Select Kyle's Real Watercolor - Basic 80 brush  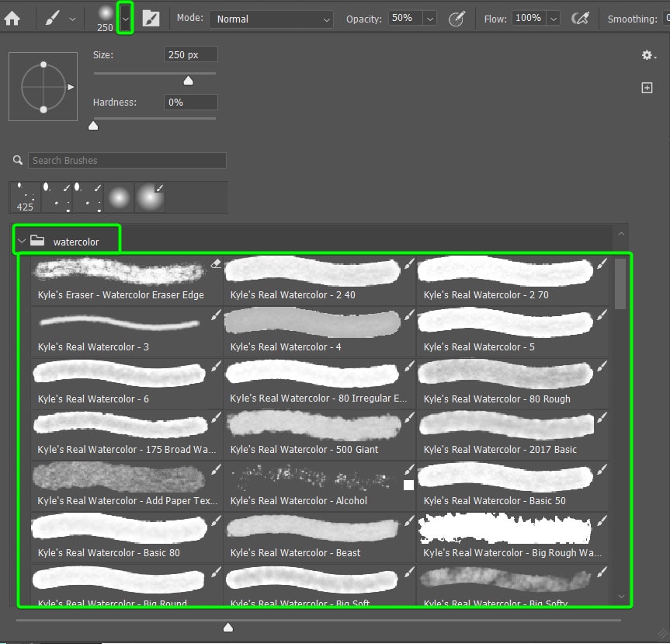pyautogui.click(x=127, y=538)
